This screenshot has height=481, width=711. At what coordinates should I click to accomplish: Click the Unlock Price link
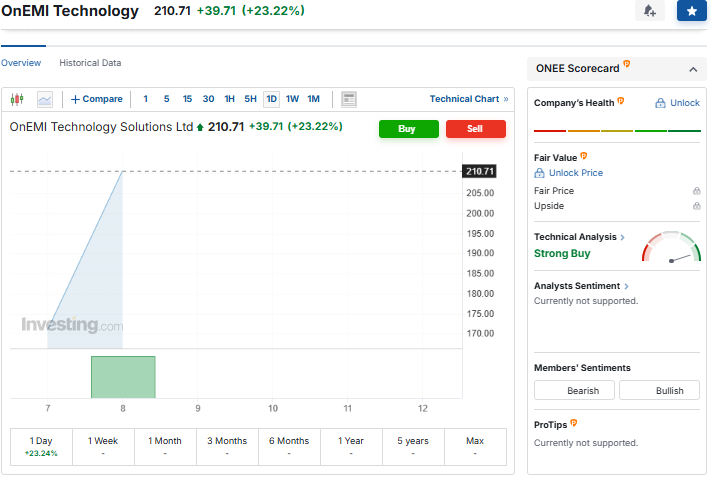click(x=569, y=173)
